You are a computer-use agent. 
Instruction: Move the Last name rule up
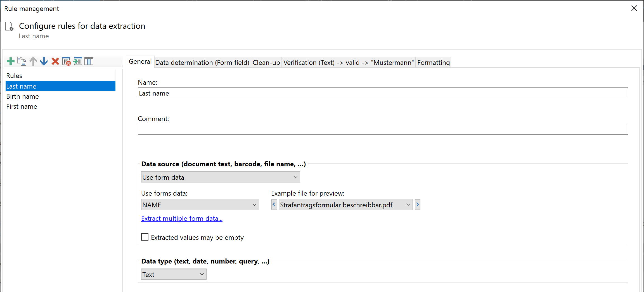click(x=33, y=61)
